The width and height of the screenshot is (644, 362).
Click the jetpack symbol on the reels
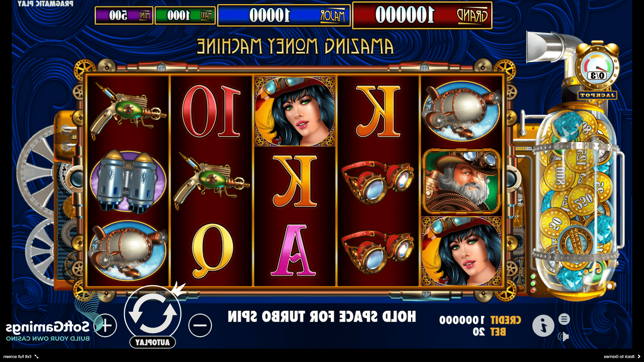click(128, 181)
